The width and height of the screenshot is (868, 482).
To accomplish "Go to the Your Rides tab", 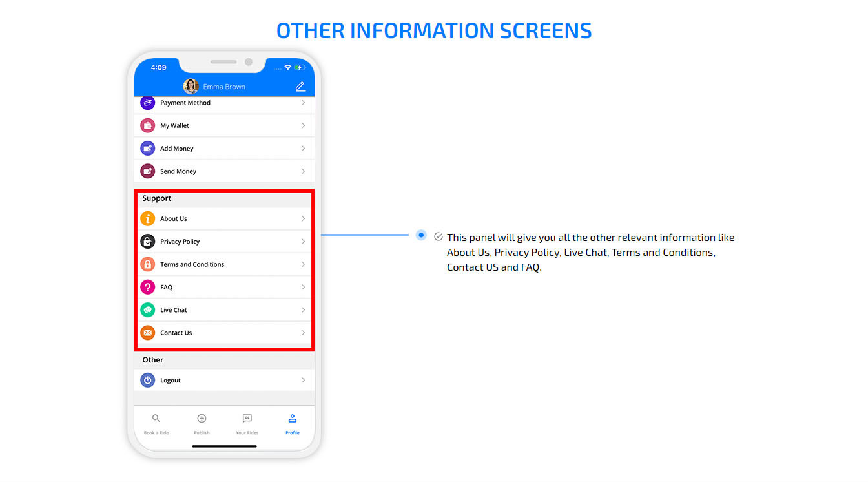I will [247, 424].
